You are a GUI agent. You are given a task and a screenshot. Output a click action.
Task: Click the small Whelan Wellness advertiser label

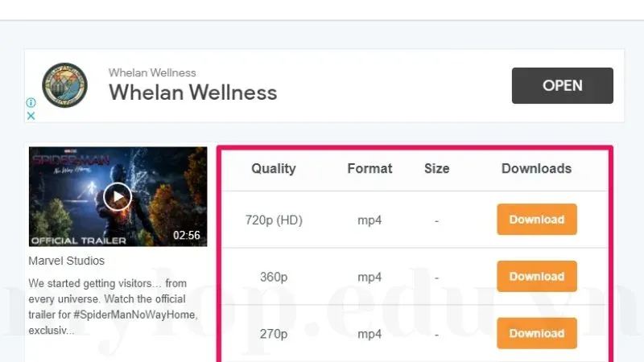click(x=152, y=72)
